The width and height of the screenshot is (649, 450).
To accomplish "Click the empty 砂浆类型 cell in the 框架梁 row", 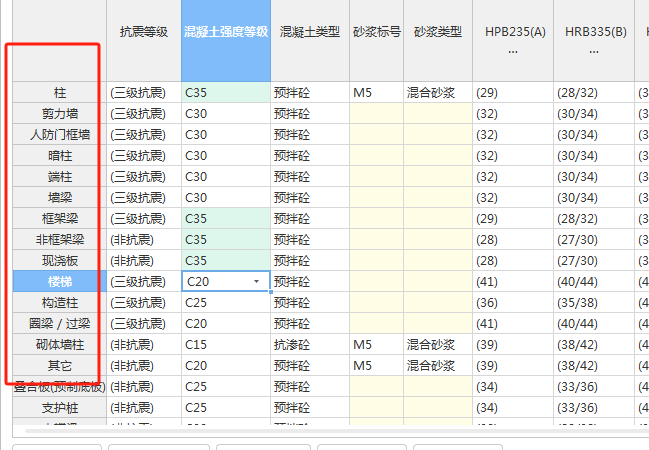I will [438, 219].
